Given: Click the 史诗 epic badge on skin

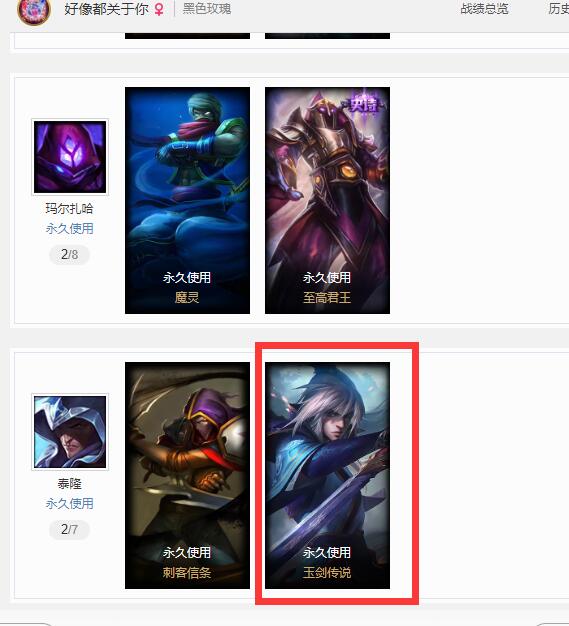Looking at the screenshot, I should (x=364, y=105).
